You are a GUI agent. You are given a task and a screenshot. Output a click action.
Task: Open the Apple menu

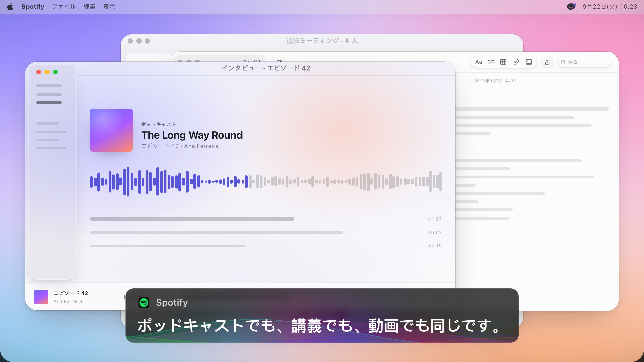(10, 7)
